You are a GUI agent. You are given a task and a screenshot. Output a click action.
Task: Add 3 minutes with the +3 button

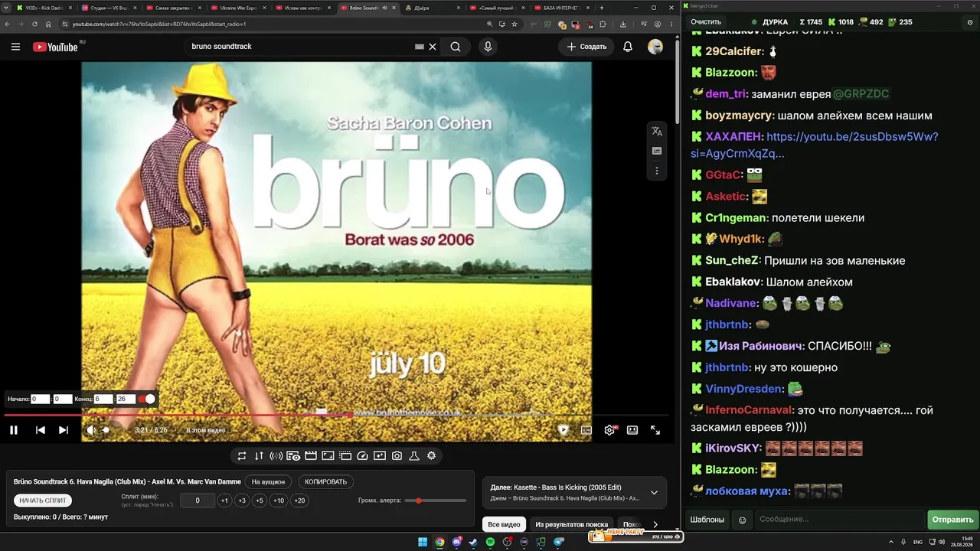click(242, 500)
